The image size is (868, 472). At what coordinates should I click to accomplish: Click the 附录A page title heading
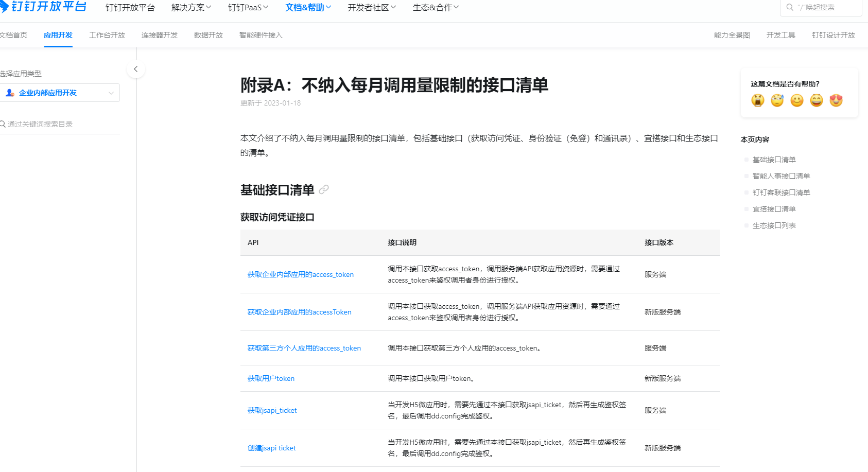tap(394, 85)
